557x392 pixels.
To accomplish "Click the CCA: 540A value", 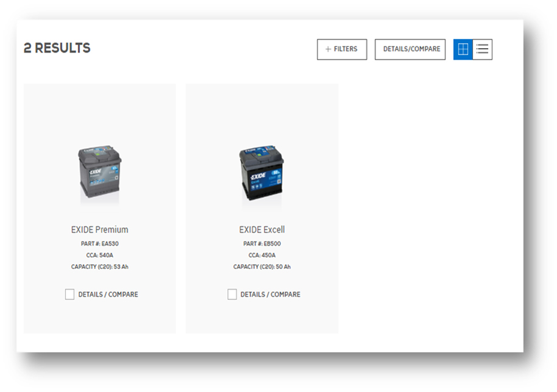I will point(100,255).
